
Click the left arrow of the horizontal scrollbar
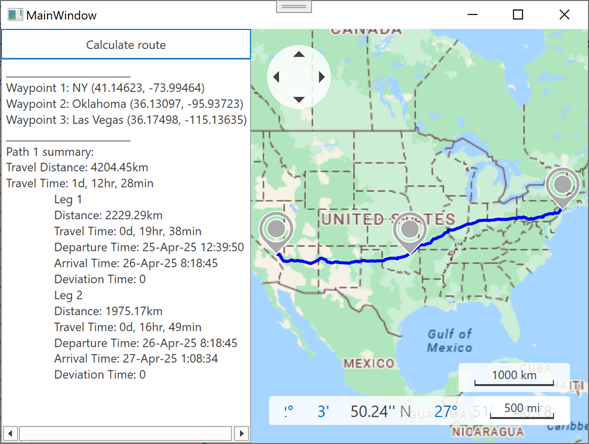click(10, 433)
